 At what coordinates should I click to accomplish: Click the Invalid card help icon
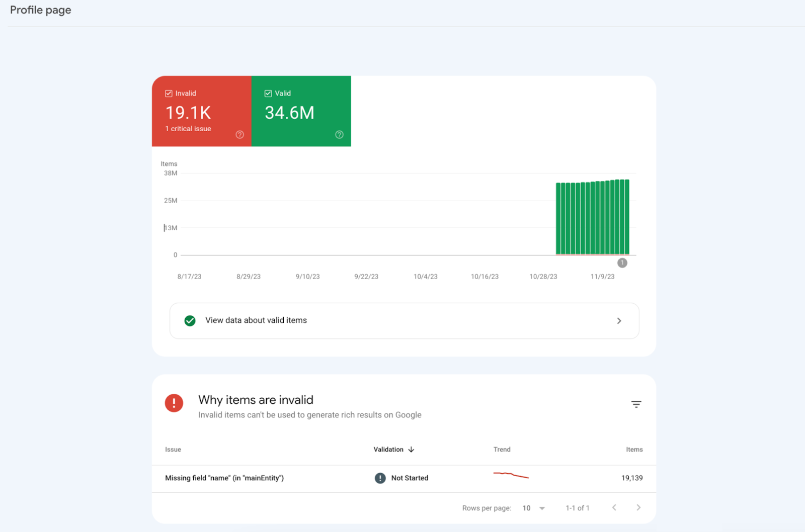point(239,134)
